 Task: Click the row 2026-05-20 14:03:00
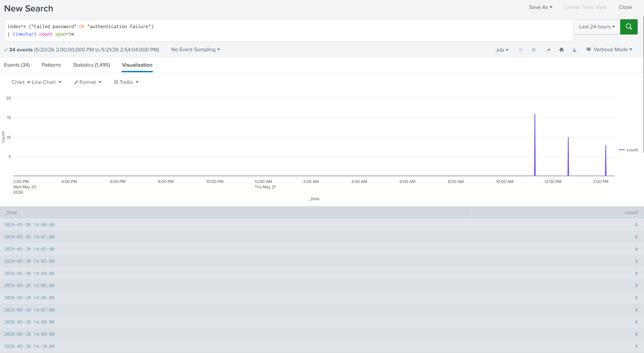[322, 261]
